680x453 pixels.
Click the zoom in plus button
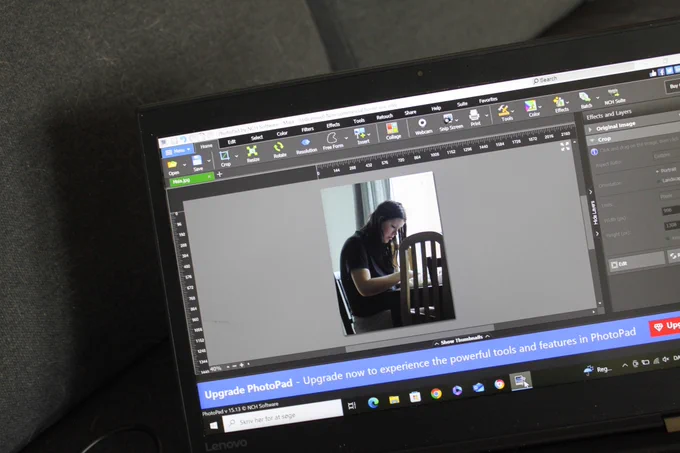click(242, 365)
